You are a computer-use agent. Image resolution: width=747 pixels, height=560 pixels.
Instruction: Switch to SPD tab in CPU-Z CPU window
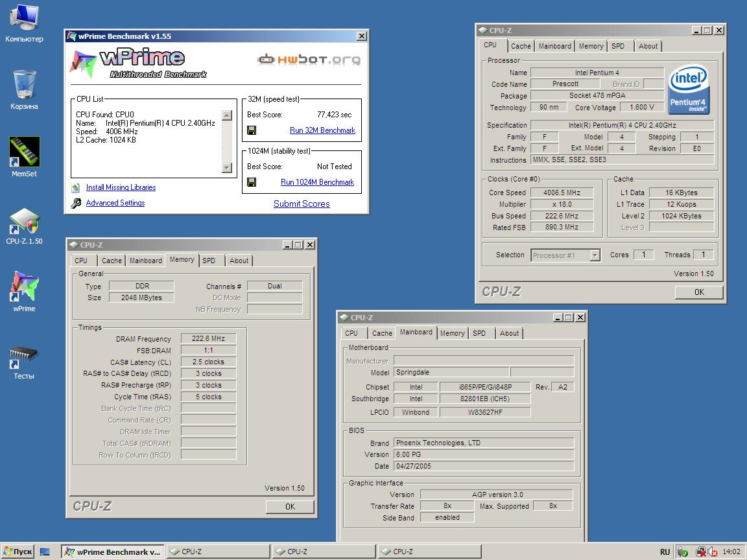[x=618, y=46]
